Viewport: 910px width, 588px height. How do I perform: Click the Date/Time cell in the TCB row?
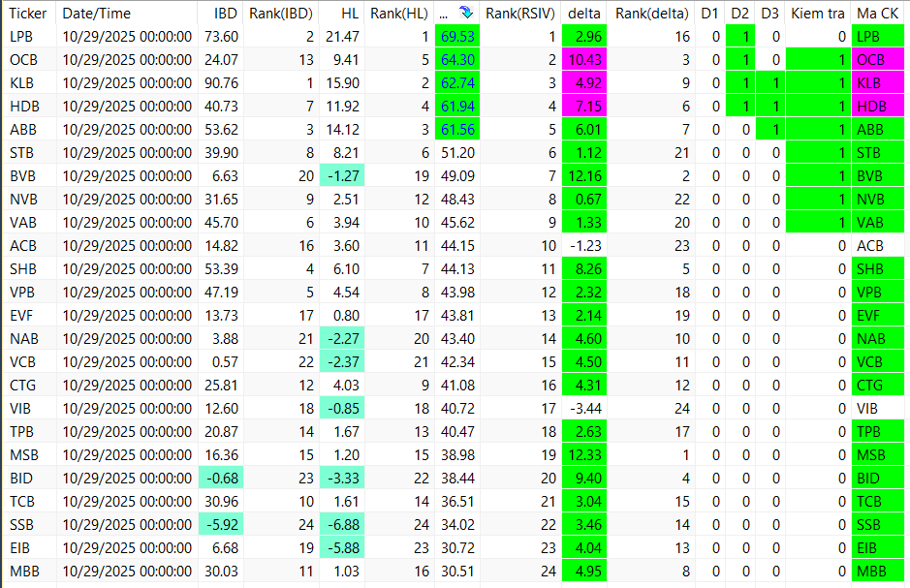tap(127, 501)
